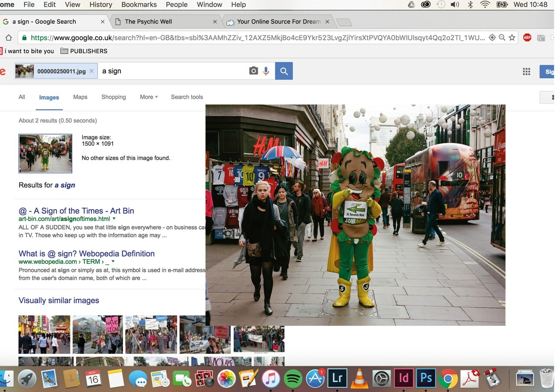
Task: Click the searched image thumbnail with mascot
Action: 46,153
